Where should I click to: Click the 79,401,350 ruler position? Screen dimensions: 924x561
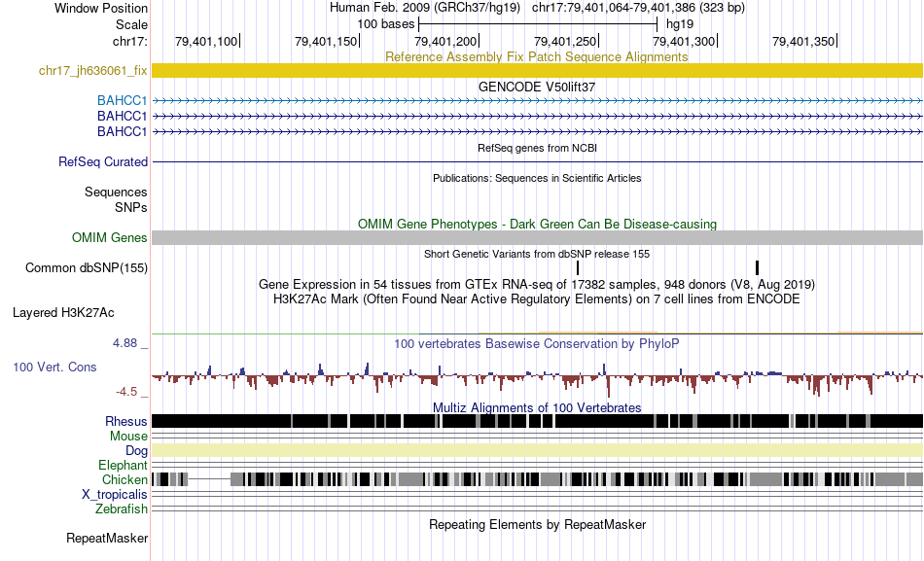tap(803, 41)
